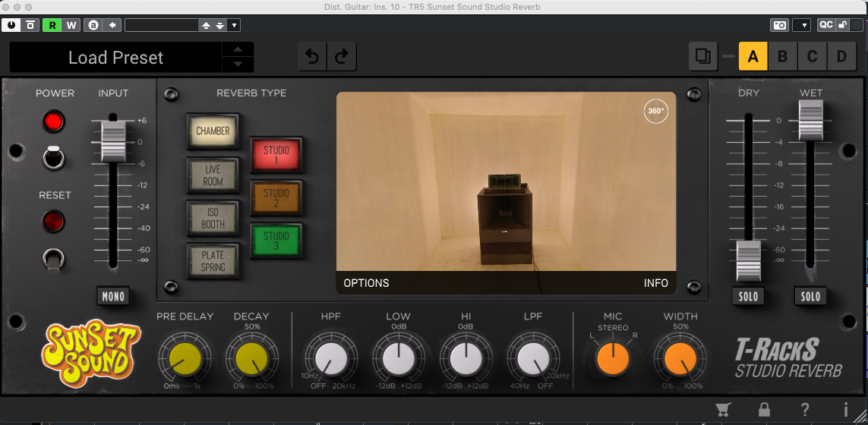868x425 pixels.
Task: Select next host preset down arrow
Action: tap(219, 25)
